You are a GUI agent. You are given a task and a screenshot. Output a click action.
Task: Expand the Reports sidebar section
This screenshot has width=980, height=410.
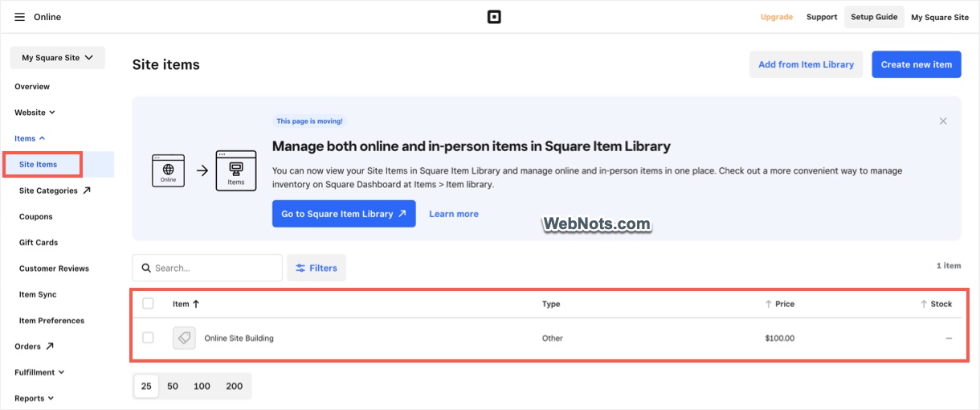[34, 398]
